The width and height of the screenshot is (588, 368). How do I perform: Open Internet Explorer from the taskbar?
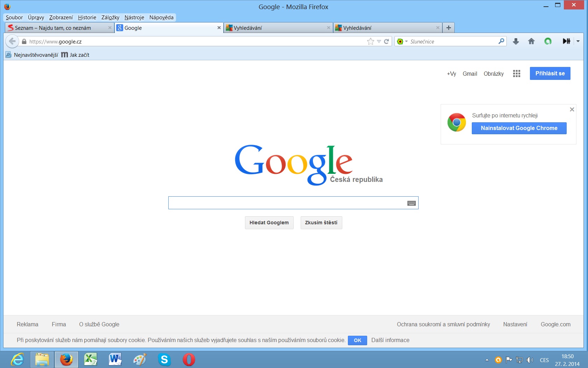pos(17,360)
